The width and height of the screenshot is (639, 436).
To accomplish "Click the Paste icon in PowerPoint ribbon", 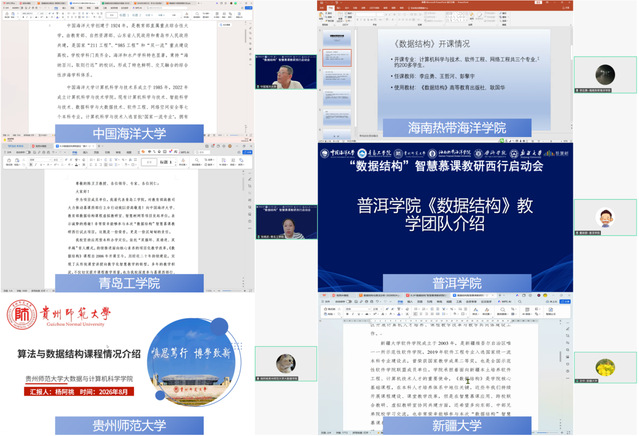I will [x=321, y=15].
